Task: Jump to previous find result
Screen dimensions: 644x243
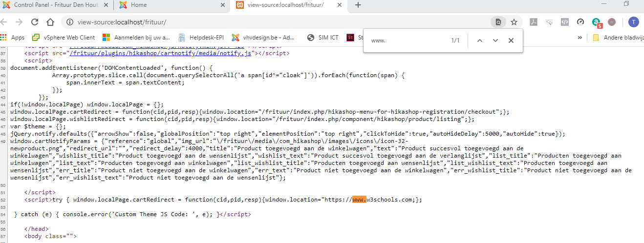Action: point(480,40)
